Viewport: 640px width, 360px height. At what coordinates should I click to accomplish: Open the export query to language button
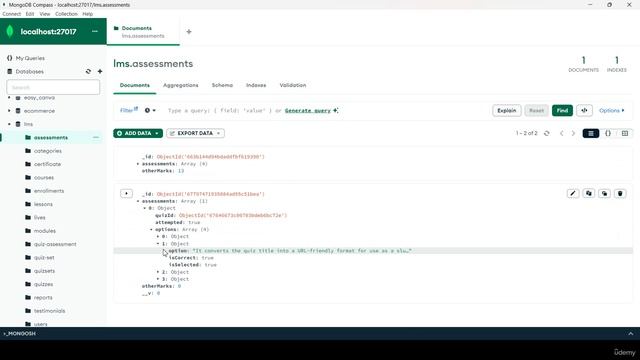coord(584,110)
